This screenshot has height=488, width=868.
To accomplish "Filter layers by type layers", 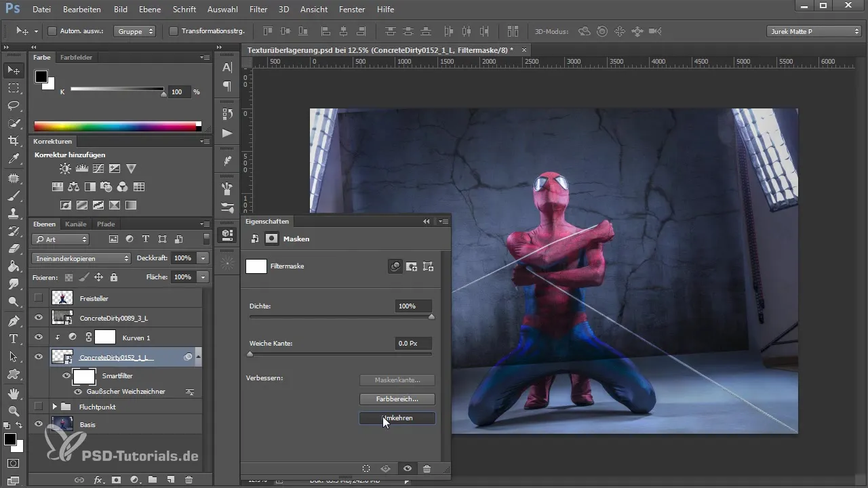I will (x=146, y=239).
